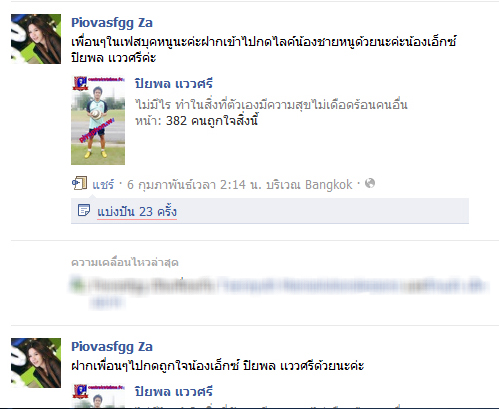Open the ปิยพล แววศรี page link in second post
The width and height of the screenshot is (499, 409).
tap(174, 391)
